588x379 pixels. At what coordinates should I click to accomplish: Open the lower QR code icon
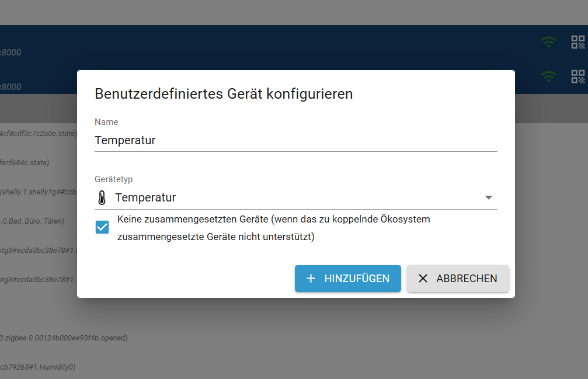577,77
